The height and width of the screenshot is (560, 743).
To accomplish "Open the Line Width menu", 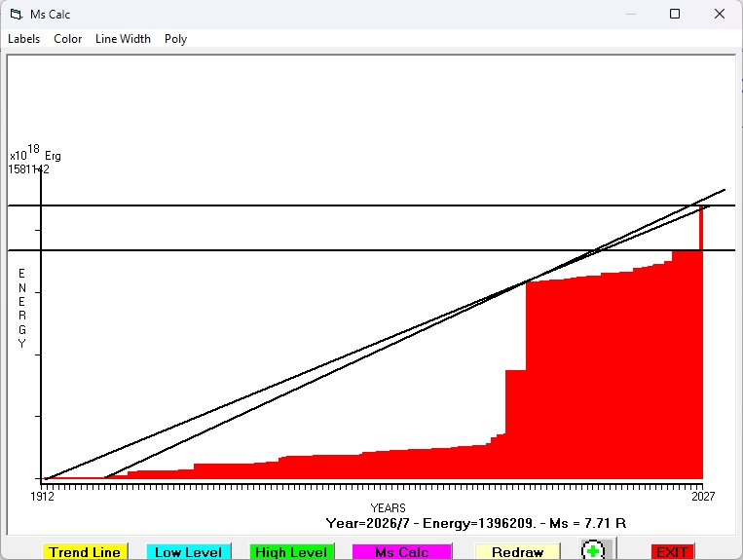I will [123, 39].
